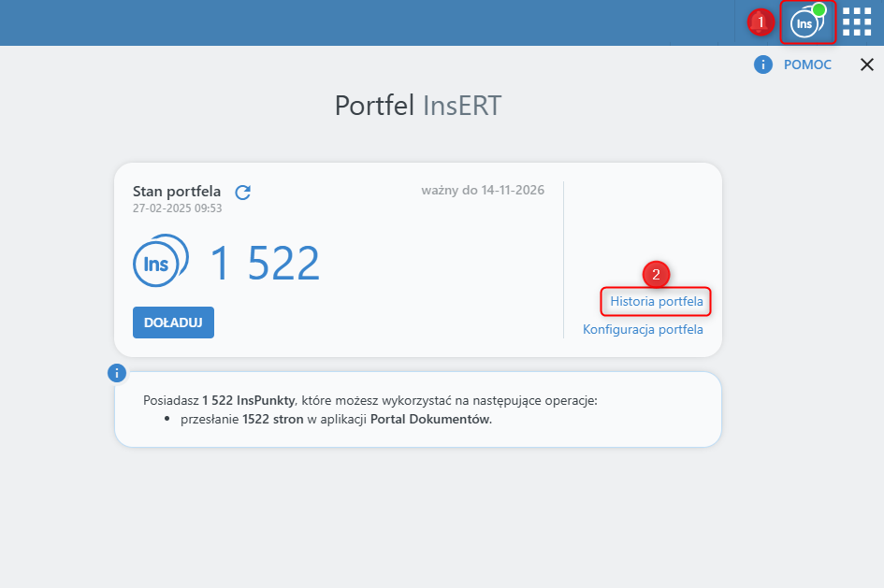Screen dimensions: 884x588
Task: Click the large Ins coin logo
Action: click(x=161, y=260)
